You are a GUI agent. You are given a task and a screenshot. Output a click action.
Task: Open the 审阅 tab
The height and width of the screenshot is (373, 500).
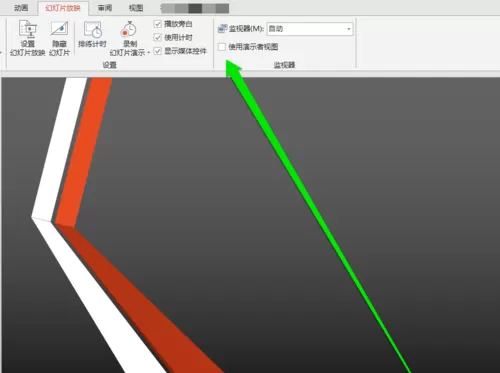point(105,8)
